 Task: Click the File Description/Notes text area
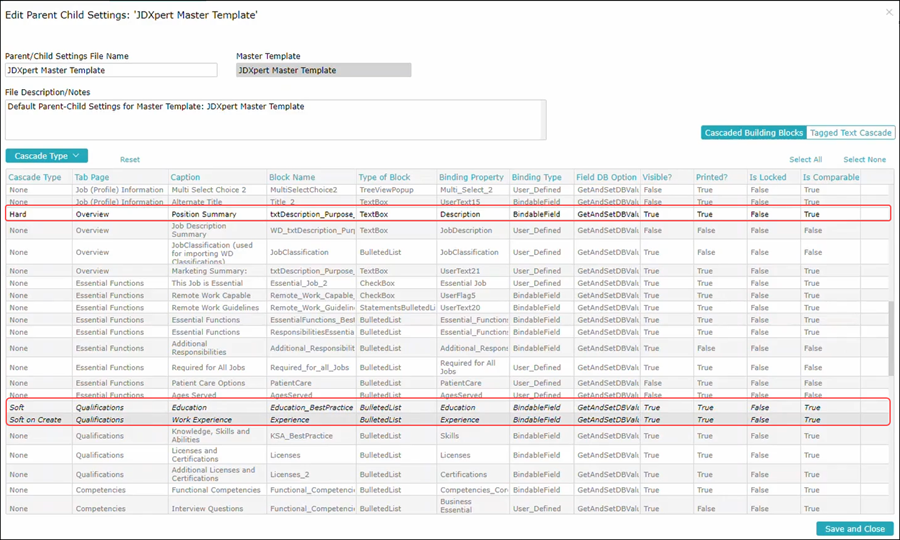(x=276, y=120)
